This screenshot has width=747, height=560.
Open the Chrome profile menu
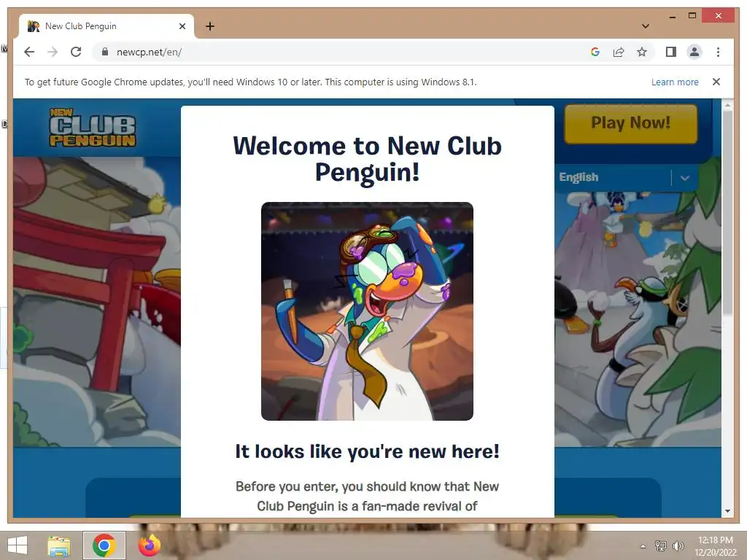point(694,52)
